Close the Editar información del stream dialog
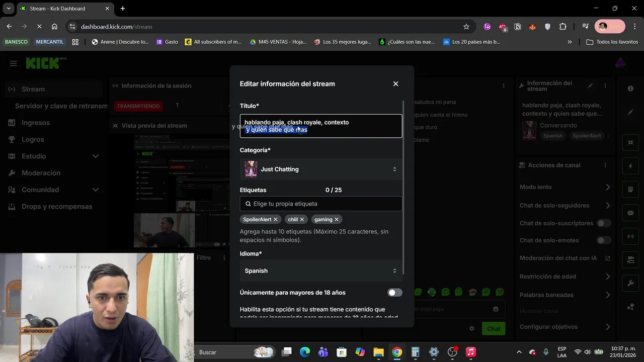The width and height of the screenshot is (644, 362). (395, 84)
